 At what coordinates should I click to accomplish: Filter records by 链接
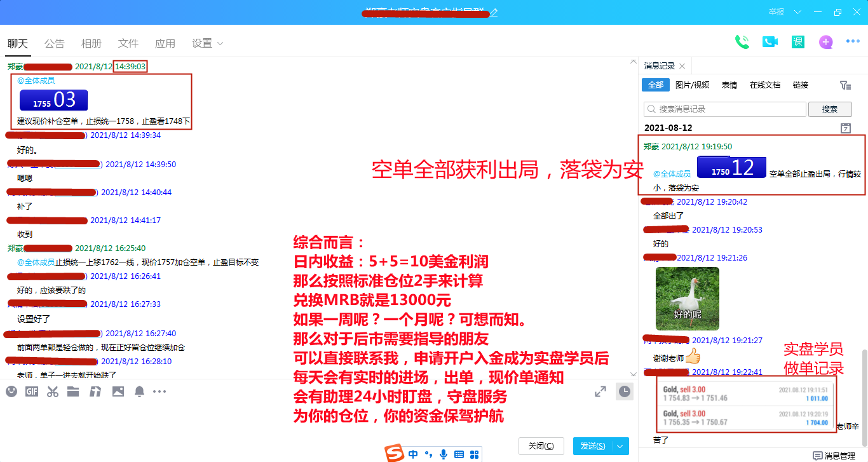[801, 85]
